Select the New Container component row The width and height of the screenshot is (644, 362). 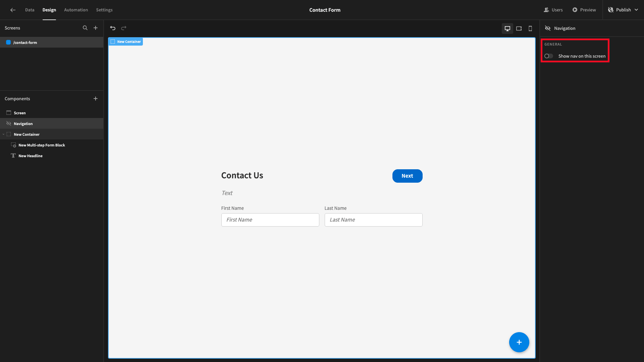point(52,134)
